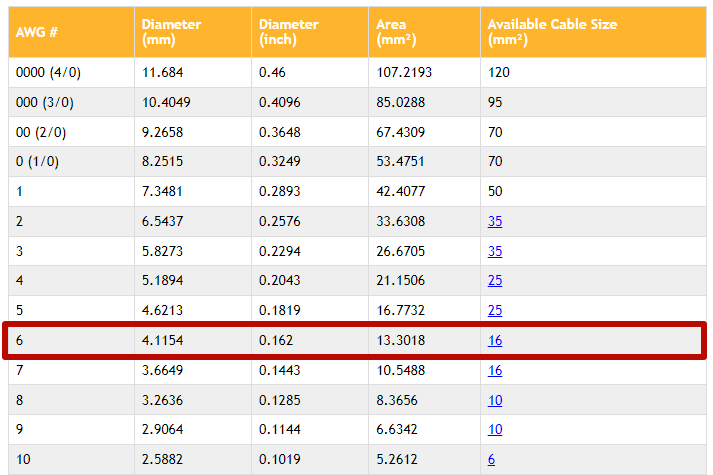Open the 35 cable size link for AWG 2
The height and width of the screenshot is (475, 713).
pos(495,221)
